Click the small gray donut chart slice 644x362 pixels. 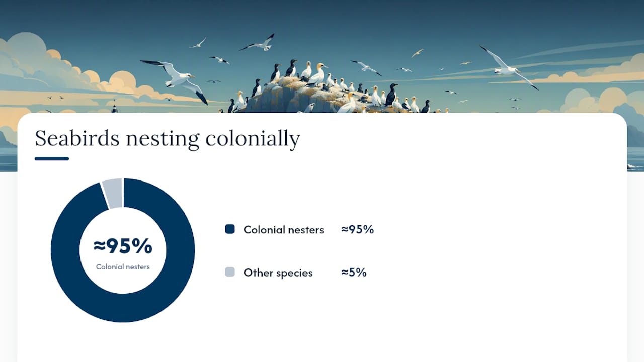[x=113, y=193]
